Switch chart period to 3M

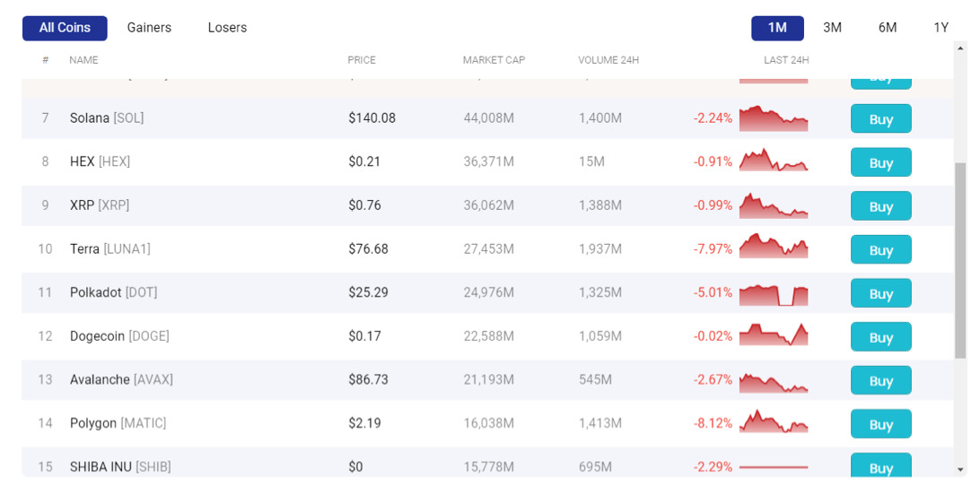click(832, 28)
